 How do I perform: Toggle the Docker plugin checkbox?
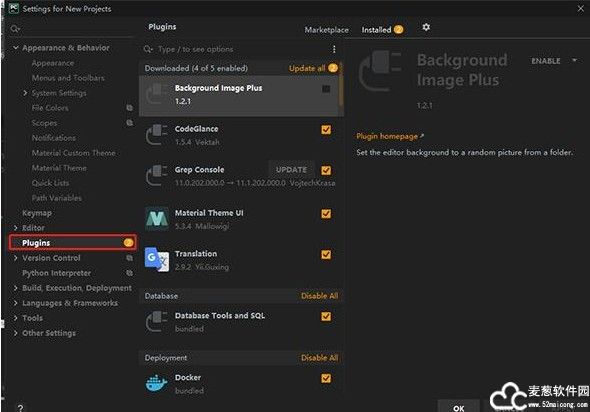click(326, 378)
